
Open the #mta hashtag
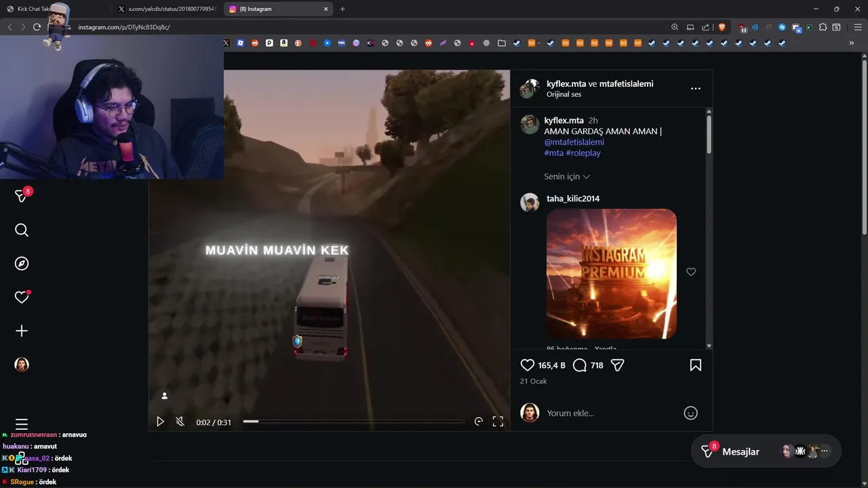(x=553, y=153)
